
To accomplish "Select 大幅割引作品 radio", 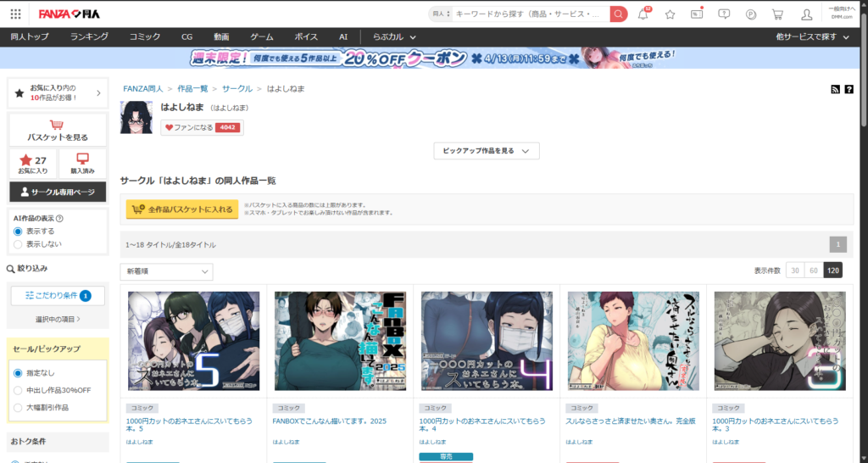I will pos(18,408).
